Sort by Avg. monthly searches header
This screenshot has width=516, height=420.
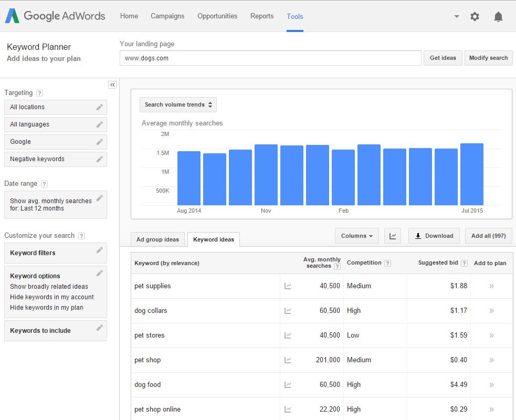(x=322, y=262)
